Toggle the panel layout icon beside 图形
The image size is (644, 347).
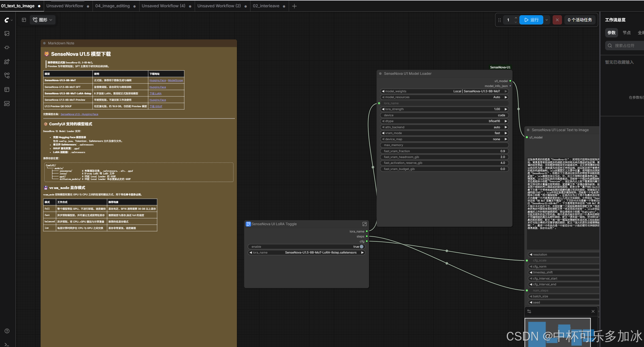[24, 20]
